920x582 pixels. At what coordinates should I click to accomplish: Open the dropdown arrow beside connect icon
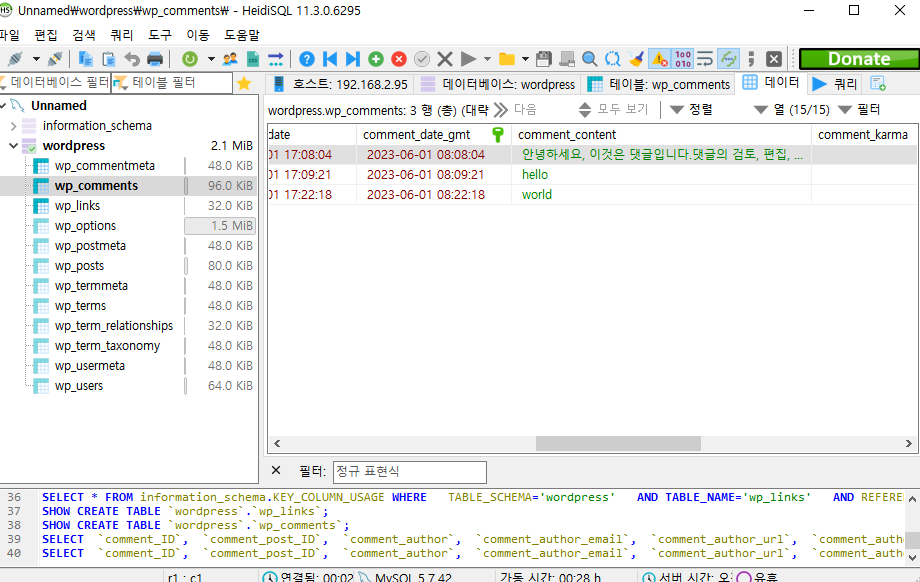[x=36, y=59]
